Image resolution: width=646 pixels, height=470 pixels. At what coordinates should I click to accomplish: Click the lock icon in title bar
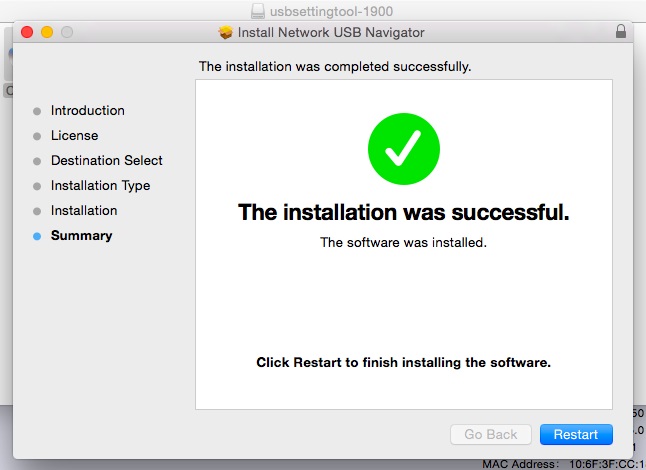coord(621,31)
